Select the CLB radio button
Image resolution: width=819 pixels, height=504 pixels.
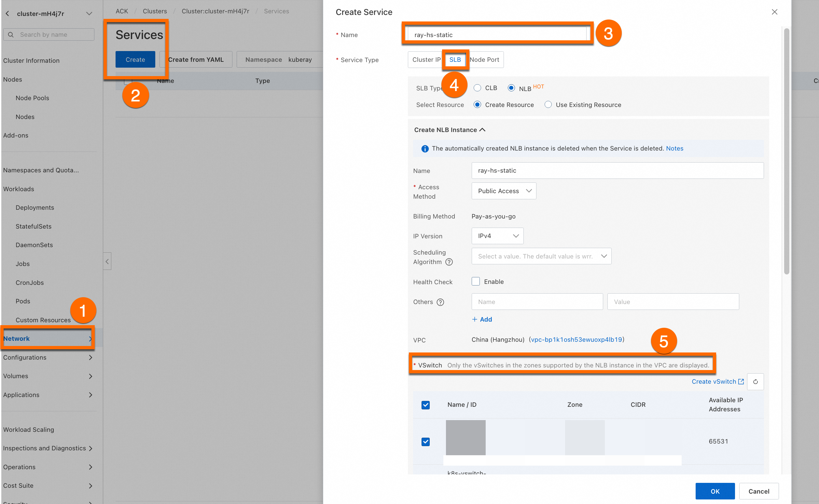(477, 88)
